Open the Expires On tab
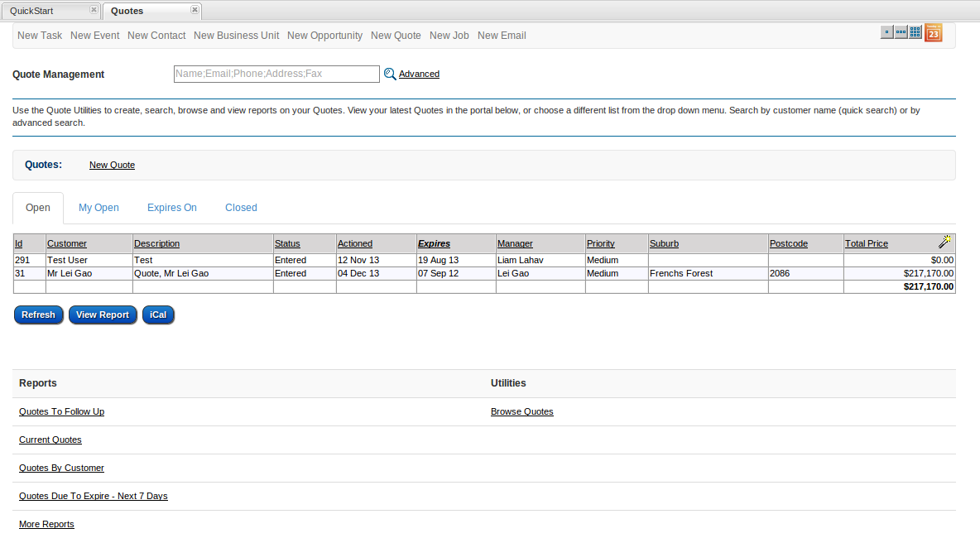This screenshot has width=980, height=543. [x=172, y=208]
